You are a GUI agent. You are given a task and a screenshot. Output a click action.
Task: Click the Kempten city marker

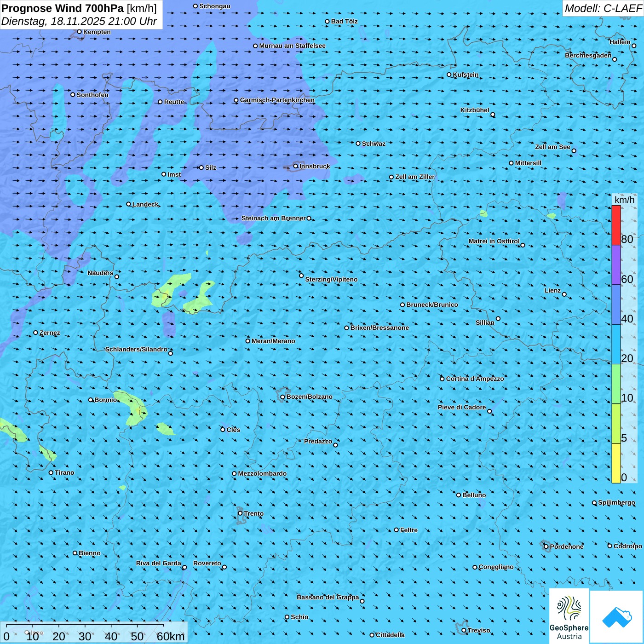click(x=80, y=32)
